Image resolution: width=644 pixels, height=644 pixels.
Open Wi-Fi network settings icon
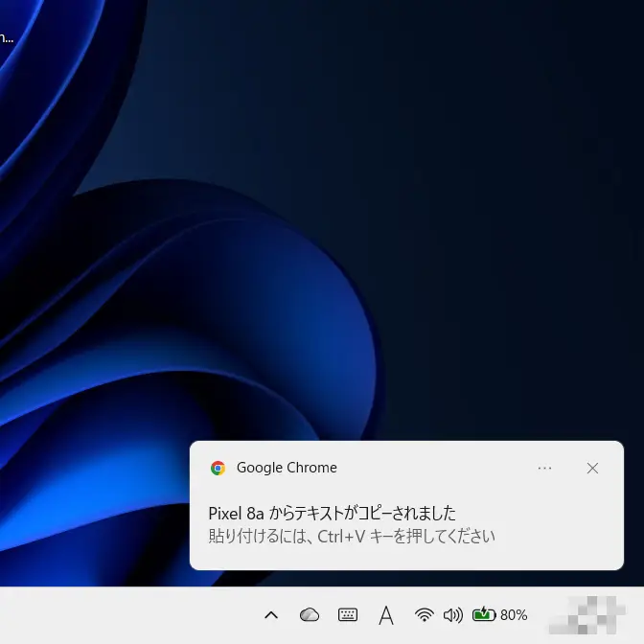pyautogui.click(x=424, y=615)
